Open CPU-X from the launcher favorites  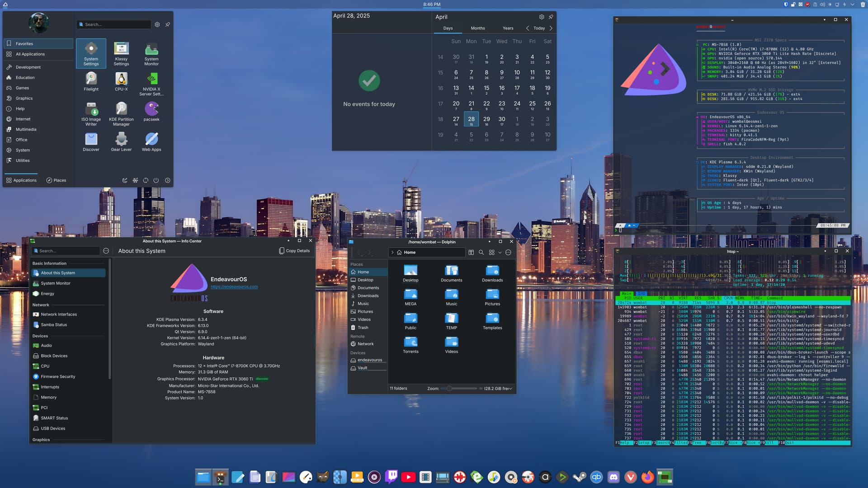pos(121,82)
